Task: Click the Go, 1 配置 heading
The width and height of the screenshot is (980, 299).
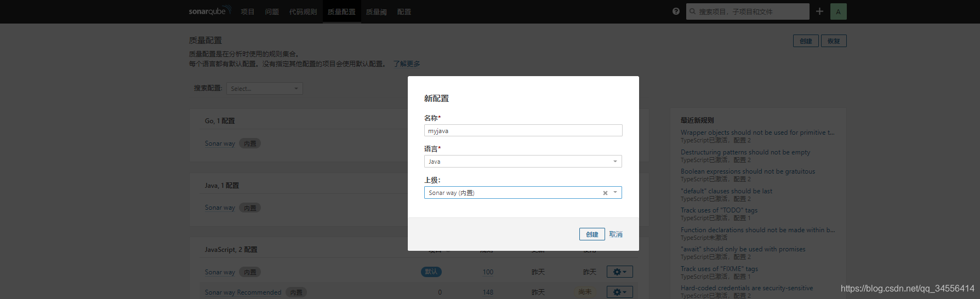Action: coord(220,121)
